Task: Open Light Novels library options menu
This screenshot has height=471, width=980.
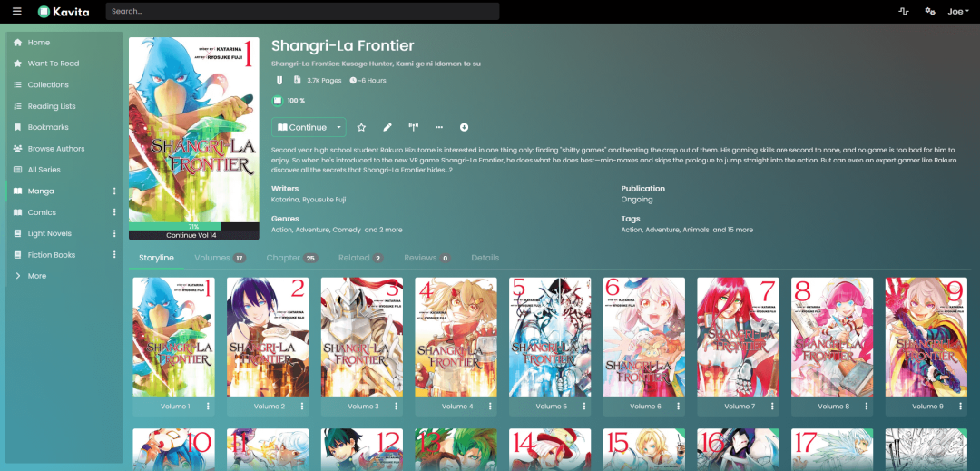Action: click(114, 233)
